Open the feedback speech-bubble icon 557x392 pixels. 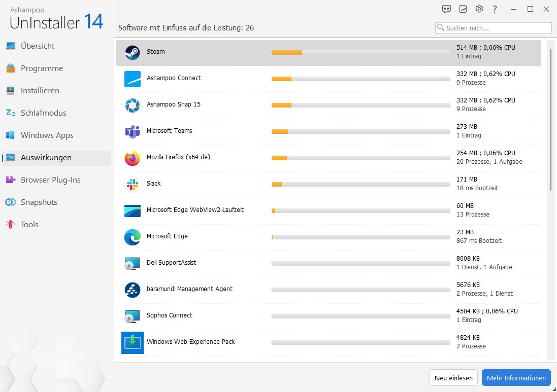click(446, 9)
